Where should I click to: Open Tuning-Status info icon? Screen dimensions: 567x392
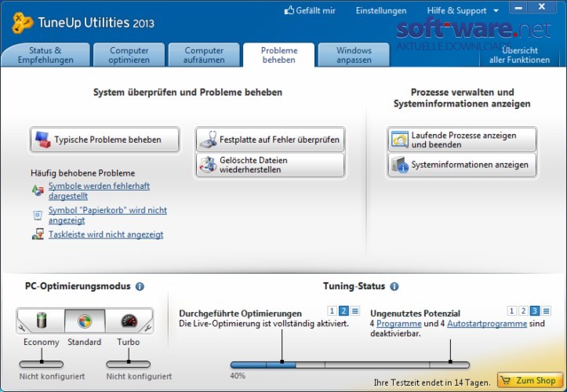[x=394, y=286]
